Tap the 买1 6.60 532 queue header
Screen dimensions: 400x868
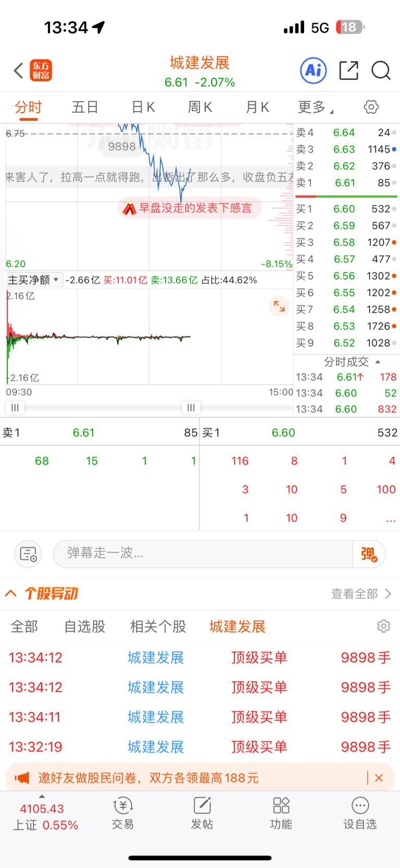tap(300, 433)
